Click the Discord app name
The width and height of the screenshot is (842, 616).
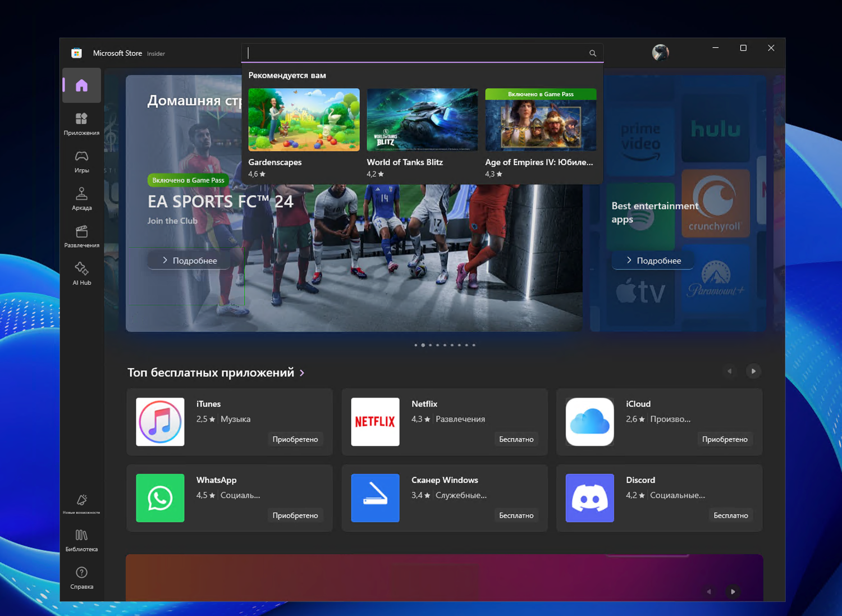coord(640,480)
